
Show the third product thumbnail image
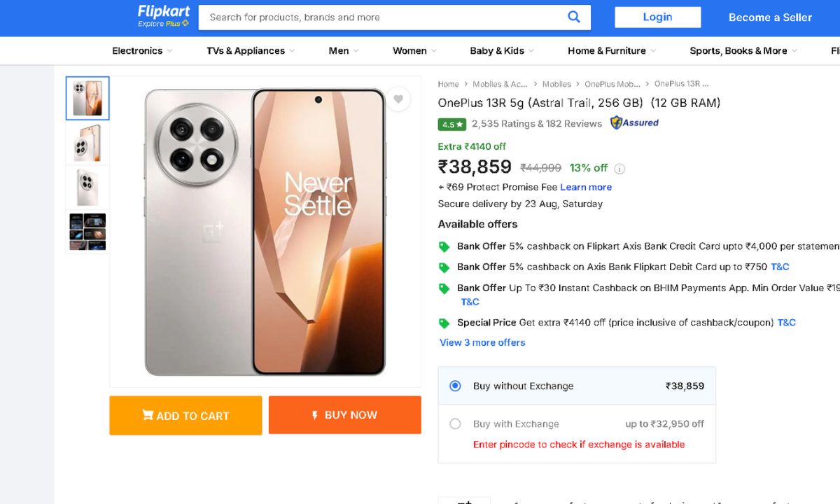(x=87, y=188)
